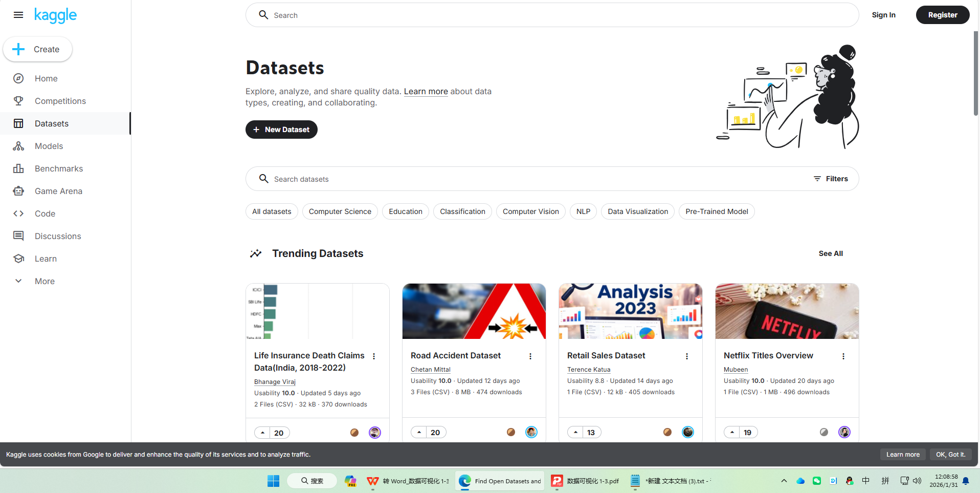Click the Home compass icon
Image resolution: width=980 pixels, height=493 pixels.
pyautogui.click(x=18, y=78)
